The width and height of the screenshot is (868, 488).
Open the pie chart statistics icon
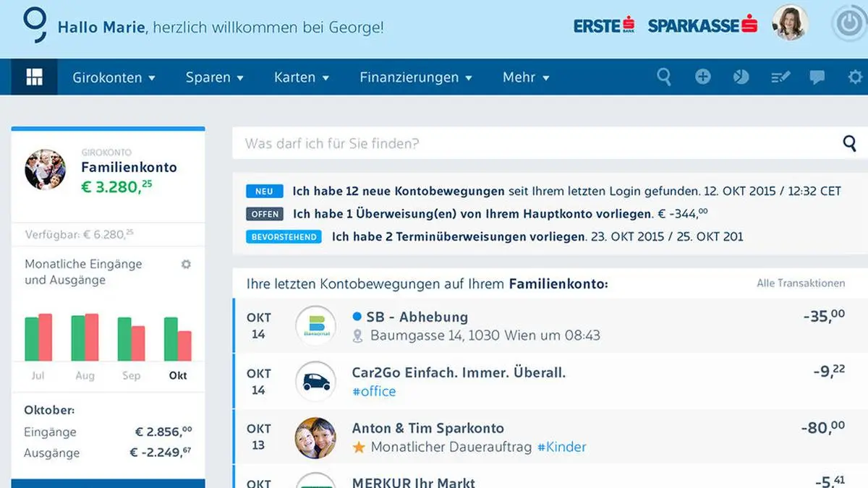741,77
